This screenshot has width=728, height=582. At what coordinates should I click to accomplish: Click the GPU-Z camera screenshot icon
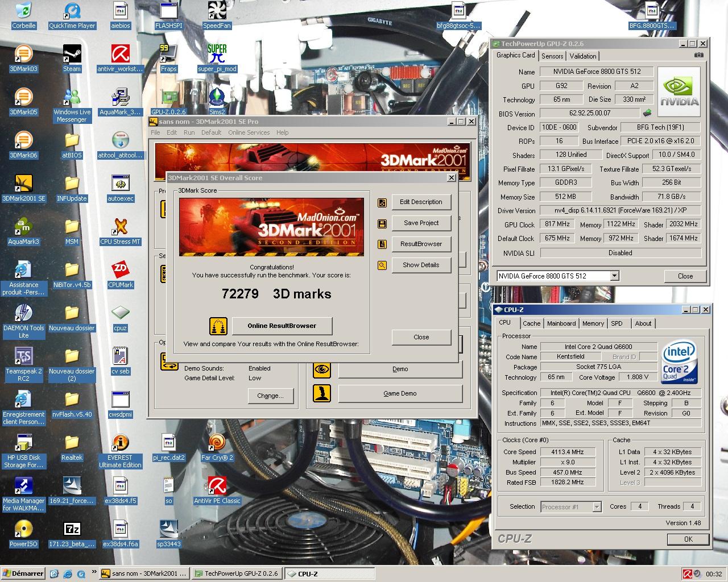[698, 55]
